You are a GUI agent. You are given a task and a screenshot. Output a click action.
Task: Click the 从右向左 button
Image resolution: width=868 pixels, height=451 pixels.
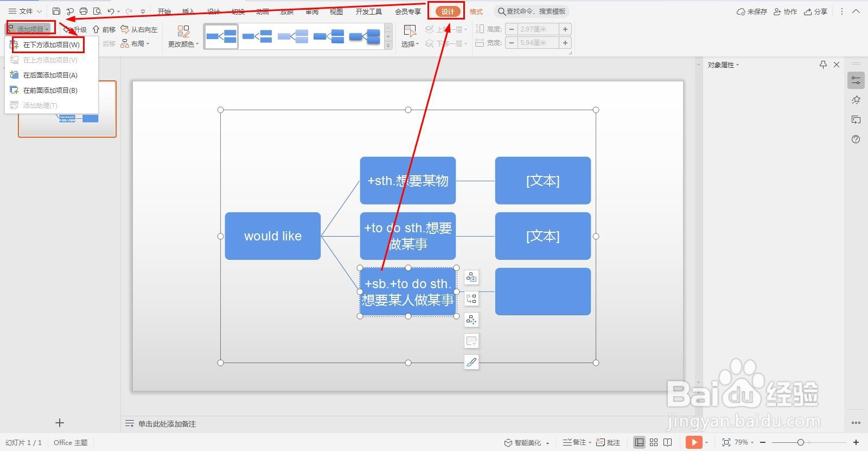pyautogui.click(x=139, y=29)
